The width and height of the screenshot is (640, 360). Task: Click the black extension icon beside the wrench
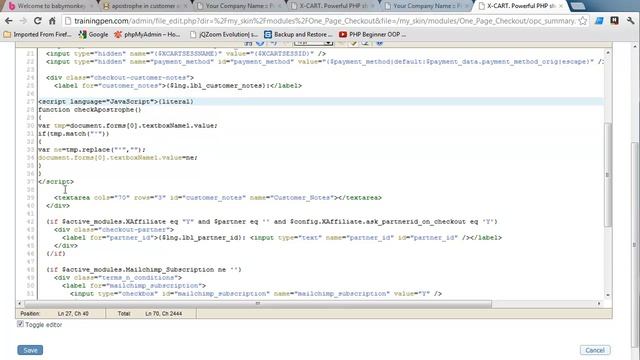click(x=614, y=20)
